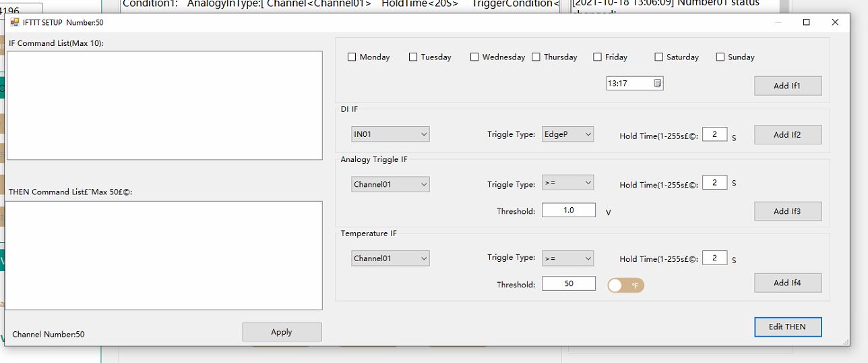
Task: Maximize the IFTTT SETUP window
Action: 807,22
